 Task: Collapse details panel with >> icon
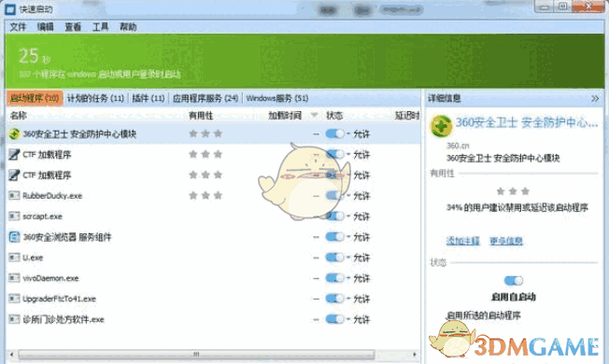tap(595, 99)
